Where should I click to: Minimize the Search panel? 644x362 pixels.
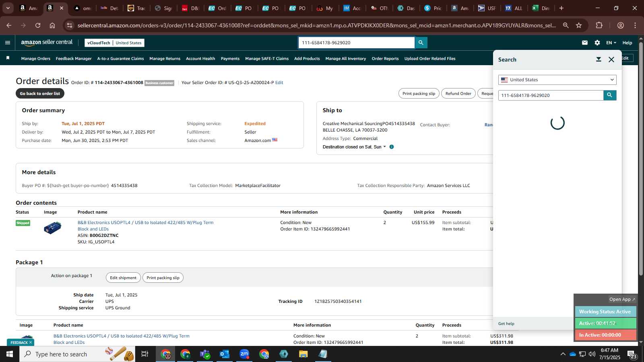599,60
